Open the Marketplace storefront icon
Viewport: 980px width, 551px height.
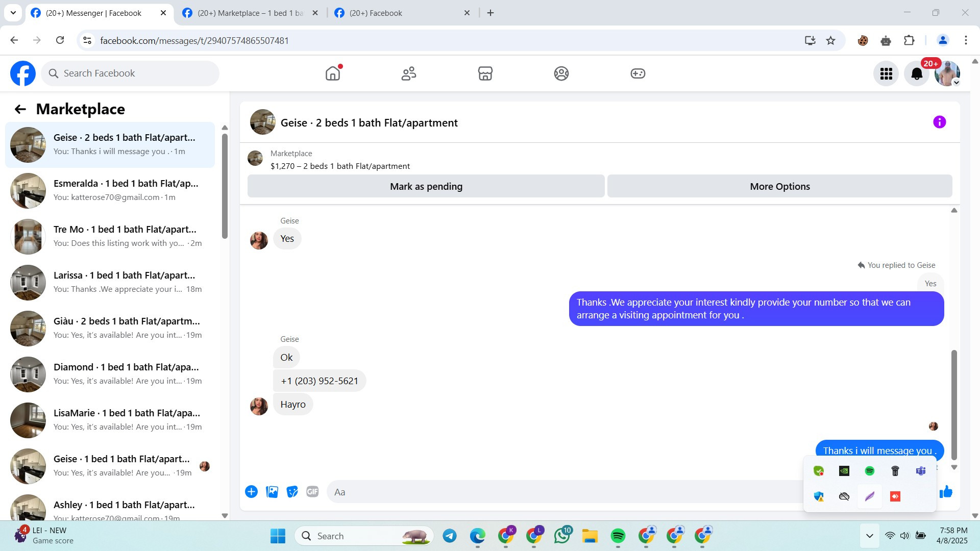point(485,73)
